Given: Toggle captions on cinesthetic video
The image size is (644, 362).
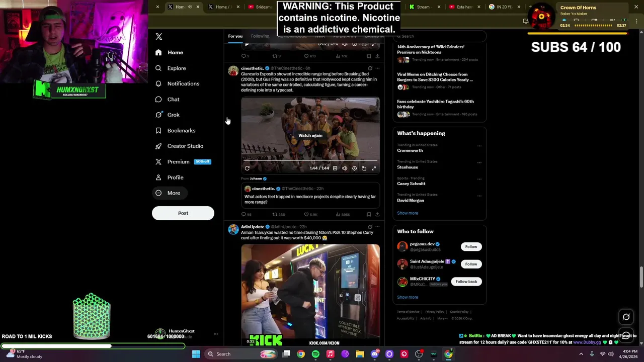Looking at the screenshot, I should tap(335, 168).
